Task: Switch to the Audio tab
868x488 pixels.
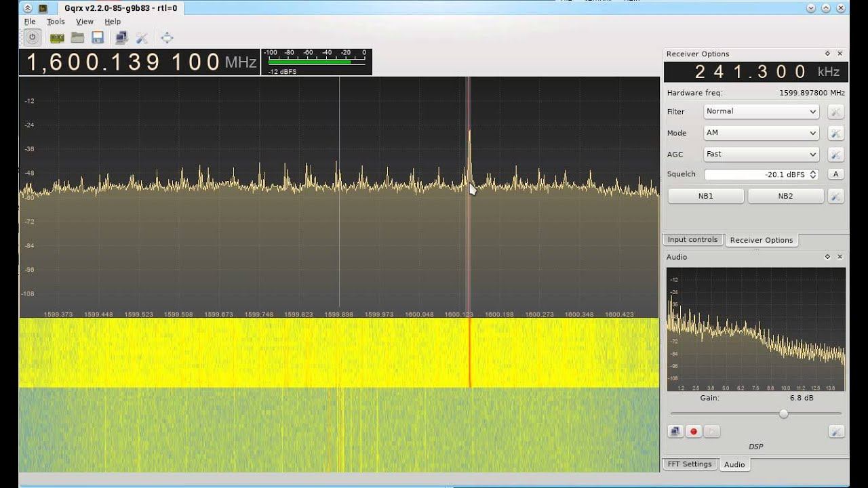Action: (734, 464)
